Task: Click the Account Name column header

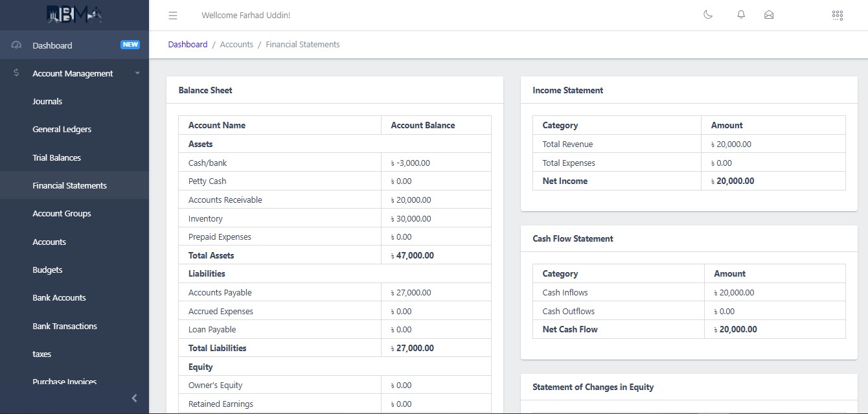Action: coord(217,125)
